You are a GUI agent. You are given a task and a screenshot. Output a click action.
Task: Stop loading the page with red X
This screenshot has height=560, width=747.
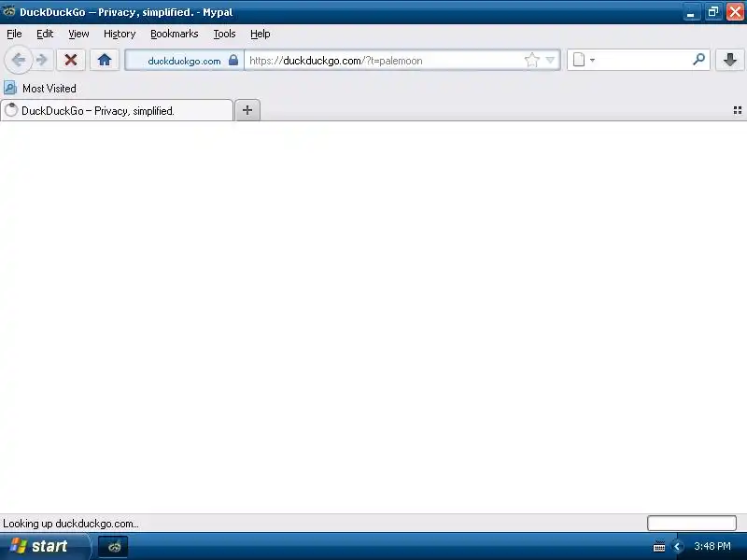[x=71, y=60]
